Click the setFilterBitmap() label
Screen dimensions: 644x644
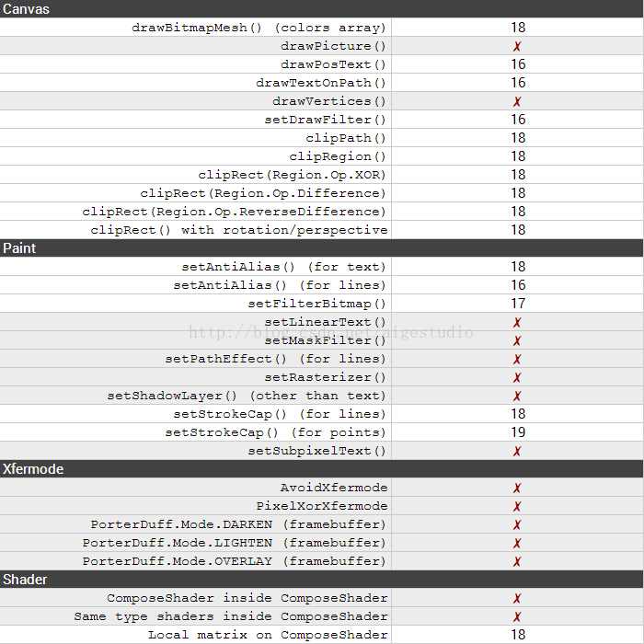click(317, 304)
